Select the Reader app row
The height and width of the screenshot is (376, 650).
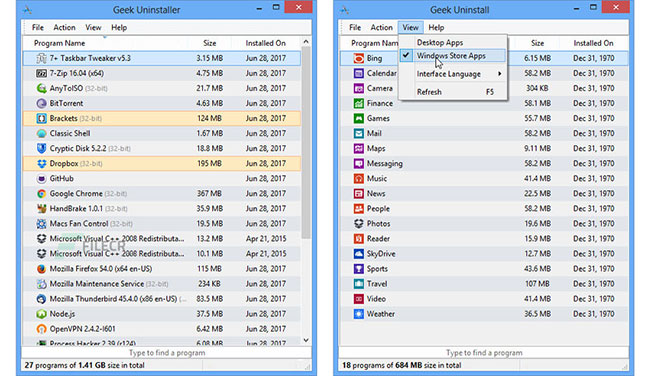tap(484, 239)
